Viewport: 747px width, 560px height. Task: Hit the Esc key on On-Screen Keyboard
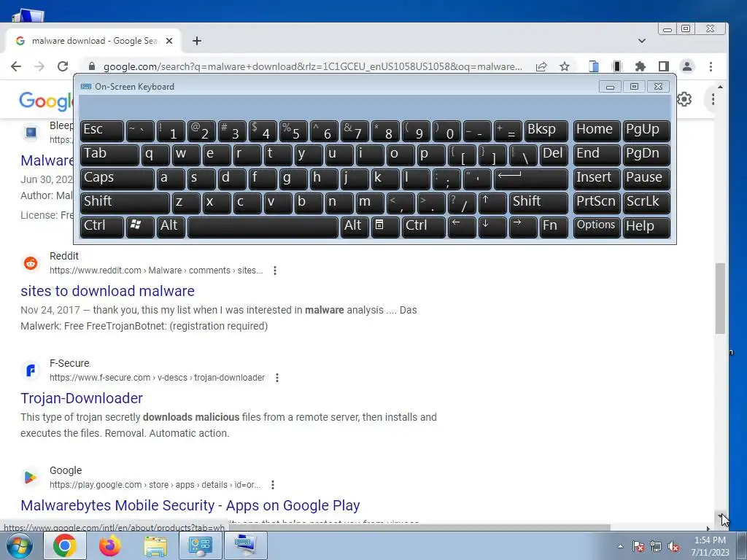pos(102,131)
